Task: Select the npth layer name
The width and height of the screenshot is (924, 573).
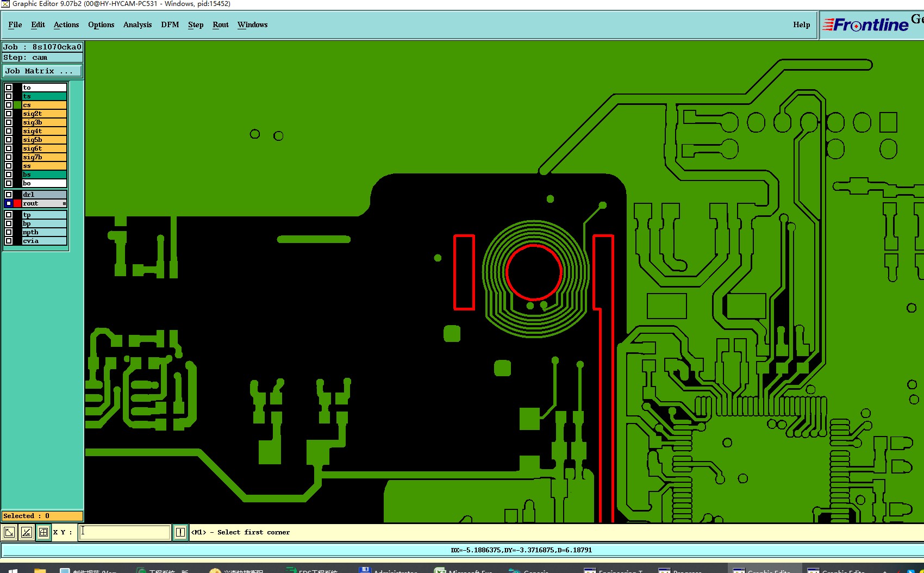Action: (x=44, y=232)
